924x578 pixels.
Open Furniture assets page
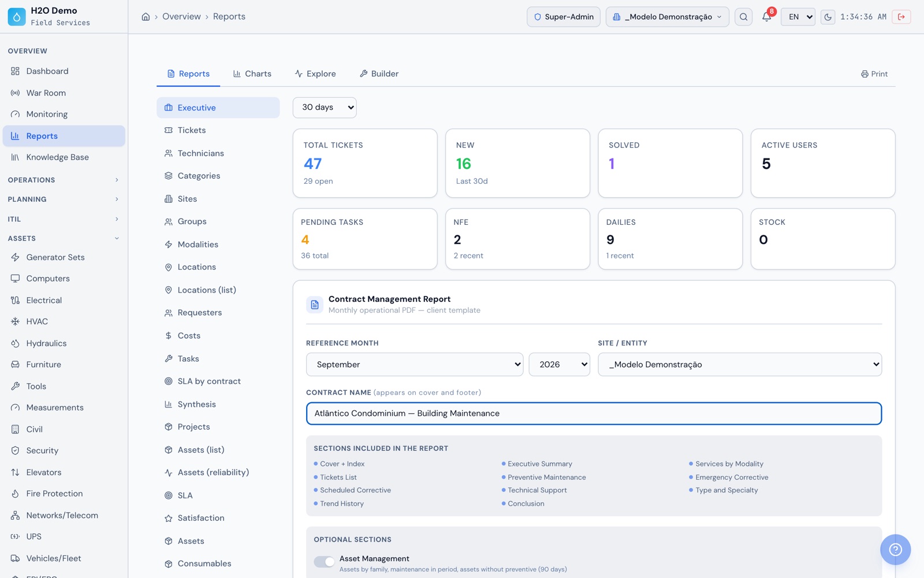(x=64, y=365)
